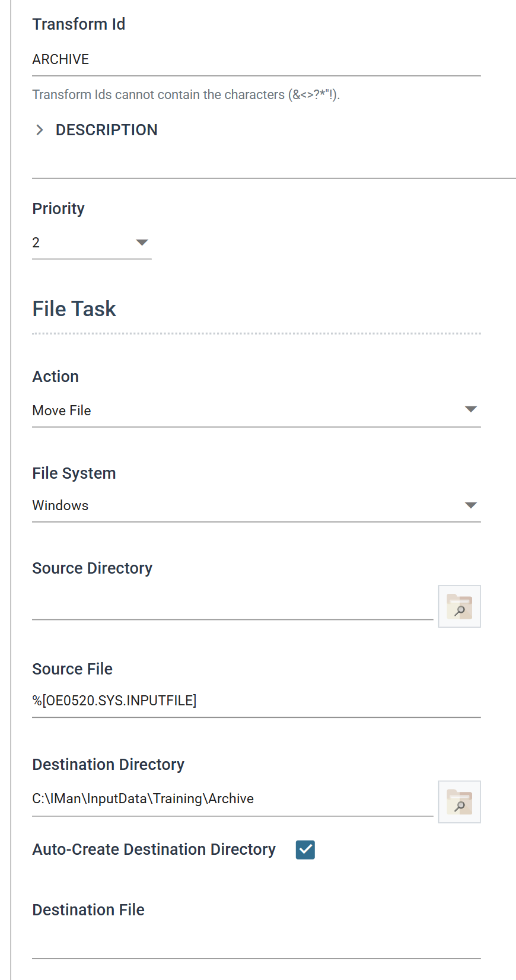The height and width of the screenshot is (980, 516).
Task: Click the 'Transform Ids cannot contain' hint text
Action: point(186,95)
